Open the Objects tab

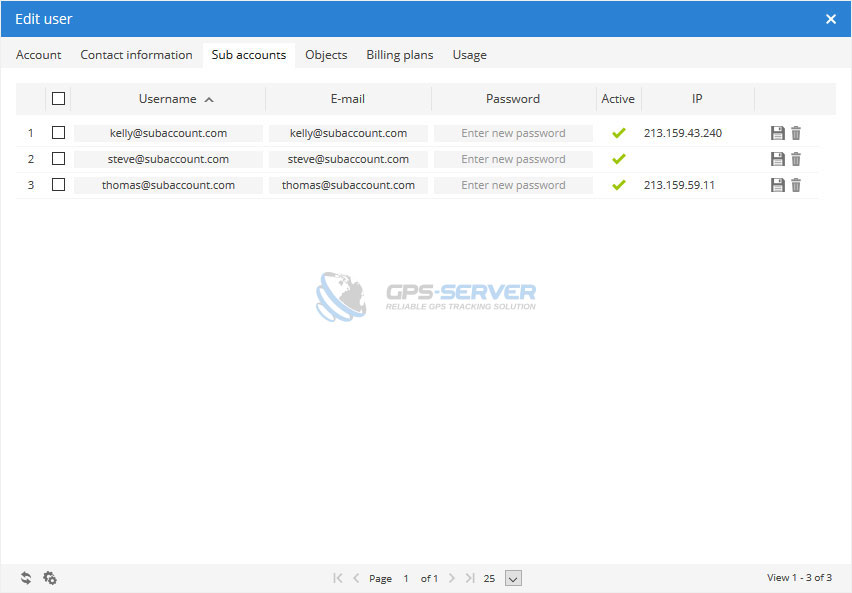326,55
